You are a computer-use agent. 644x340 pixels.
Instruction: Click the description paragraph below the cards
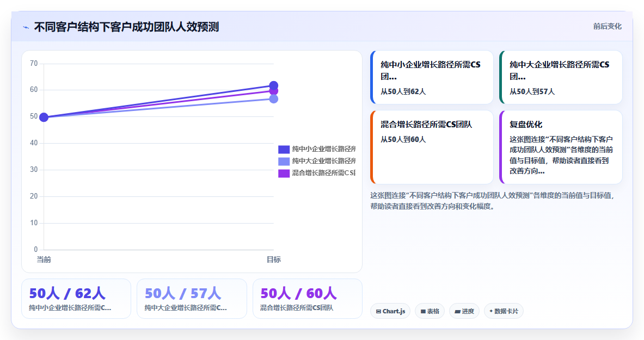pos(492,201)
